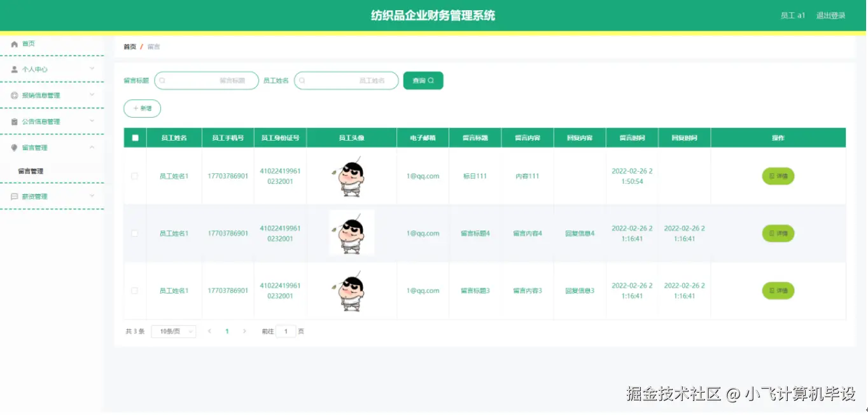This screenshot has height=415, width=868.
Task: Expand the 个人中心 menu section
Action: 92,69
